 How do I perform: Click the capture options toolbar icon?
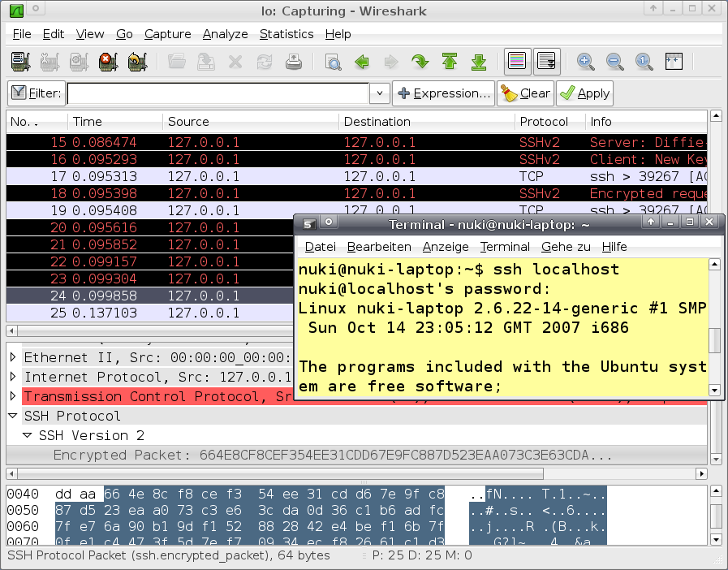coord(50,62)
